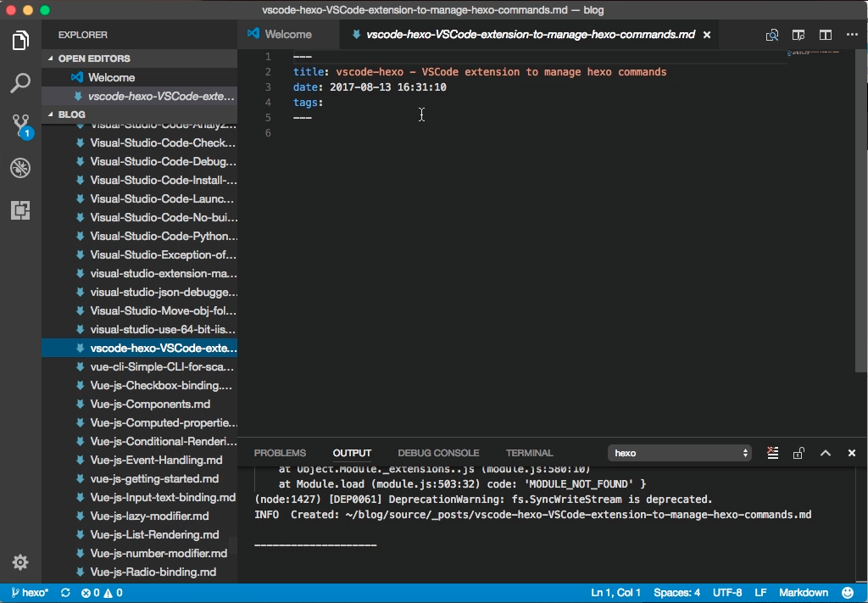Click the sync changes icon in status bar
868x603 pixels.
[65, 593]
